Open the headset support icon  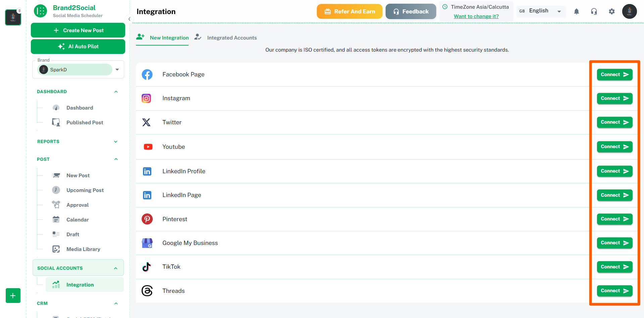tap(594, 11)
